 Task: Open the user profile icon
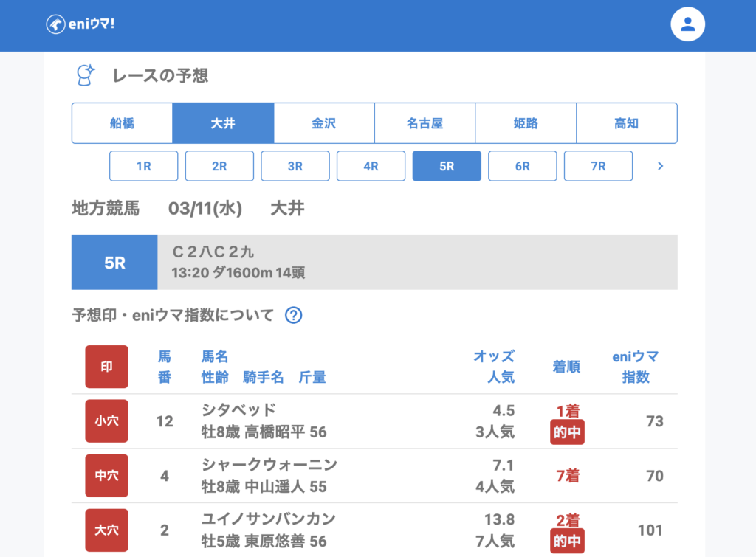[x=687, y=24]
